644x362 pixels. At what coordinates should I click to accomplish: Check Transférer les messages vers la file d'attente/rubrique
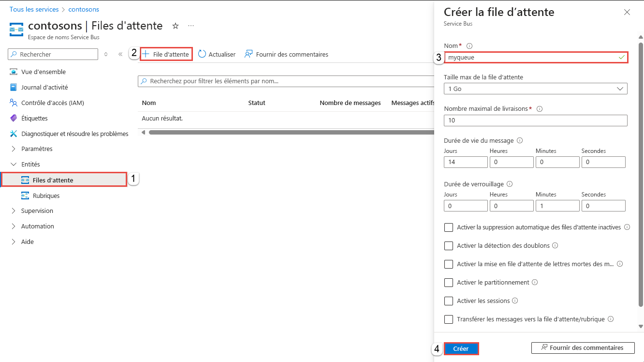(x=449, y=319)
